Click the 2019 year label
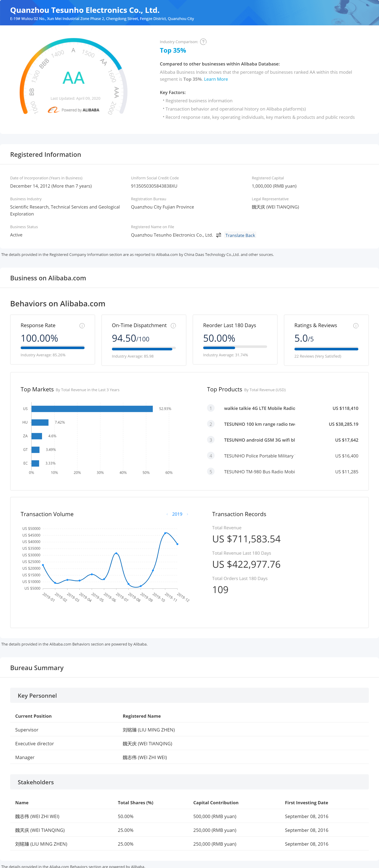Screen dimensions: 379x868 click(x=177, y=514)
